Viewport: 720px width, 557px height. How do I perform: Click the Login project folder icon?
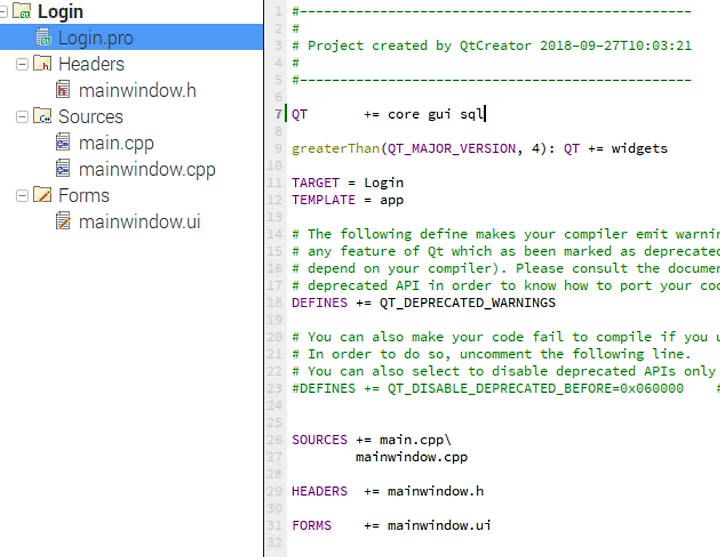pyautogui.click(x=22, y=11)
